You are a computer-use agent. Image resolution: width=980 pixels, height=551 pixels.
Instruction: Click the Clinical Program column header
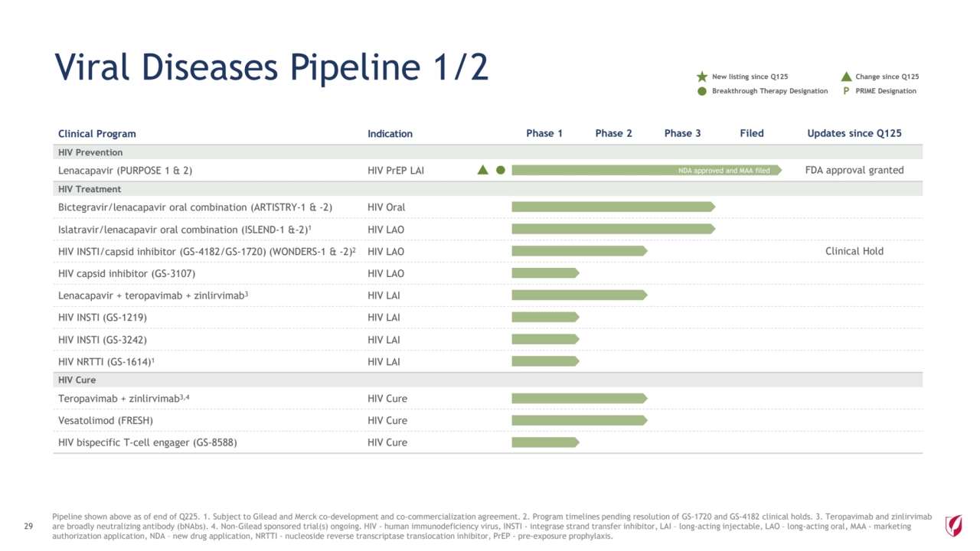point(97,134)
